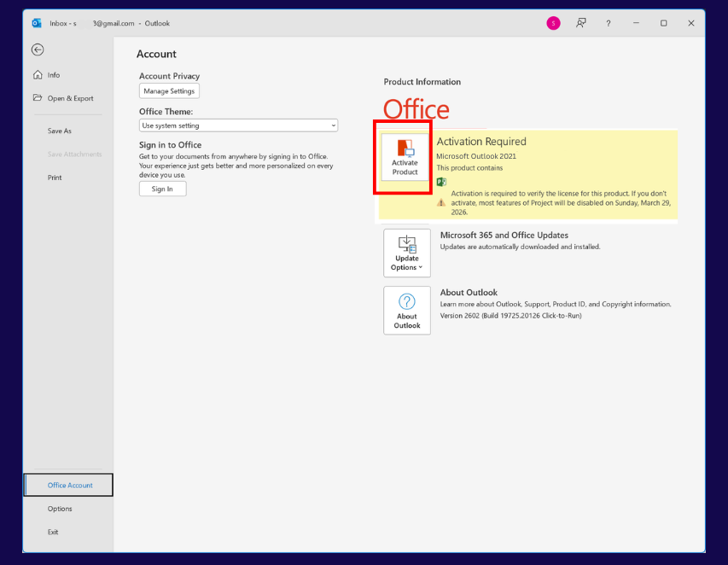Click the large red Office logo text

click(x=416, y=109)
